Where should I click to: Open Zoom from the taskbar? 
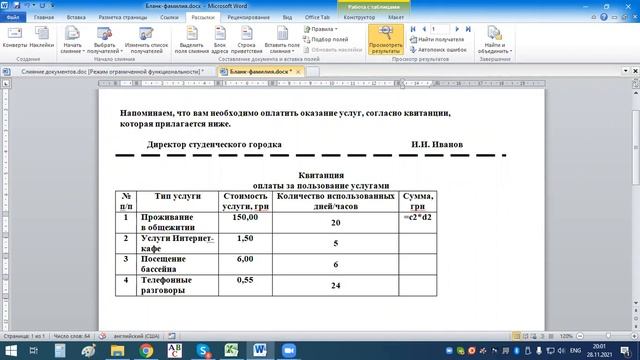[x=289, y=351]
